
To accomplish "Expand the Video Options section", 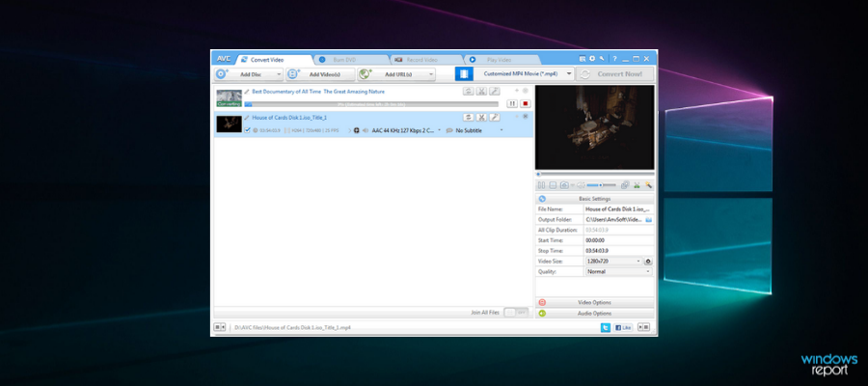I will point(595,302).
